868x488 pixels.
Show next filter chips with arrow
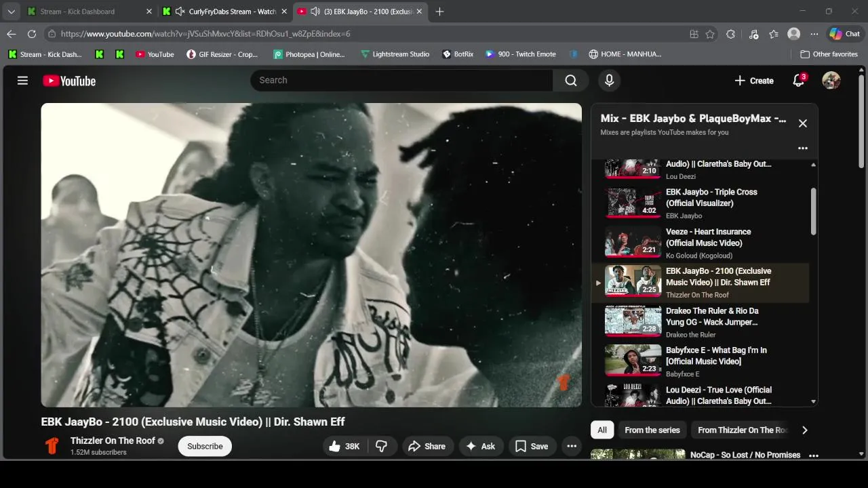tap(805, 430)
